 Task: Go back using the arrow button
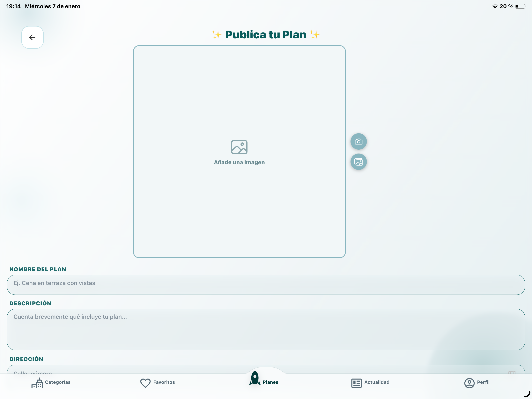coord(33,37)
